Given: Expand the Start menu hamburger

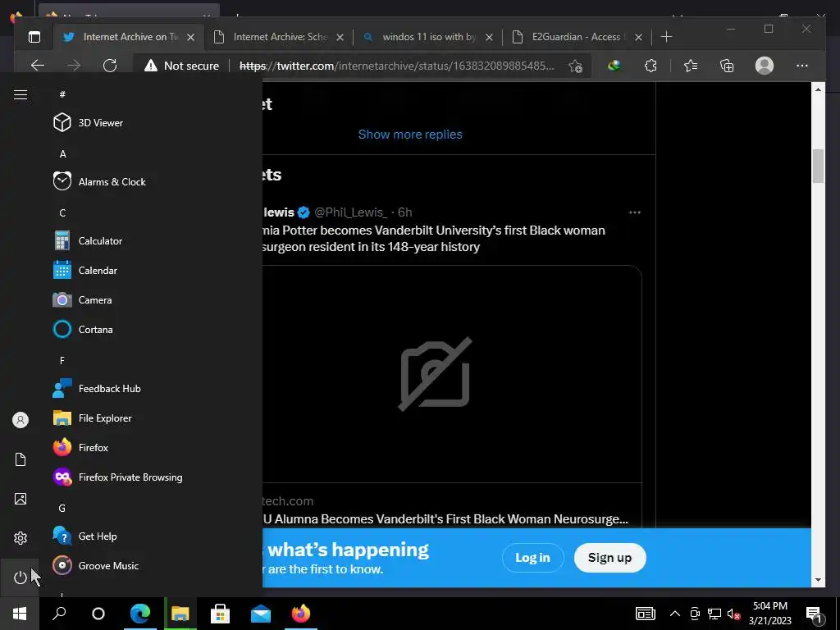Looking at the screenshot, I should [x=21, y=95].
